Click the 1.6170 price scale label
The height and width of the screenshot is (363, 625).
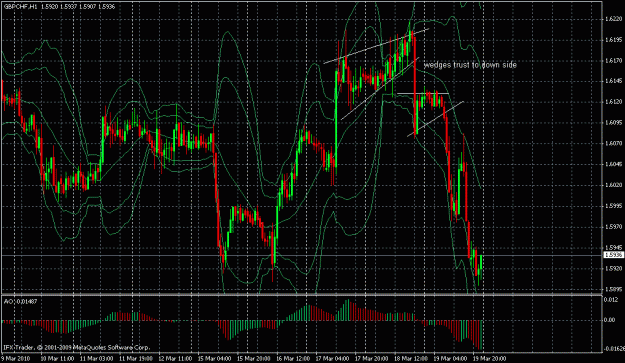(x=613, y=61)
